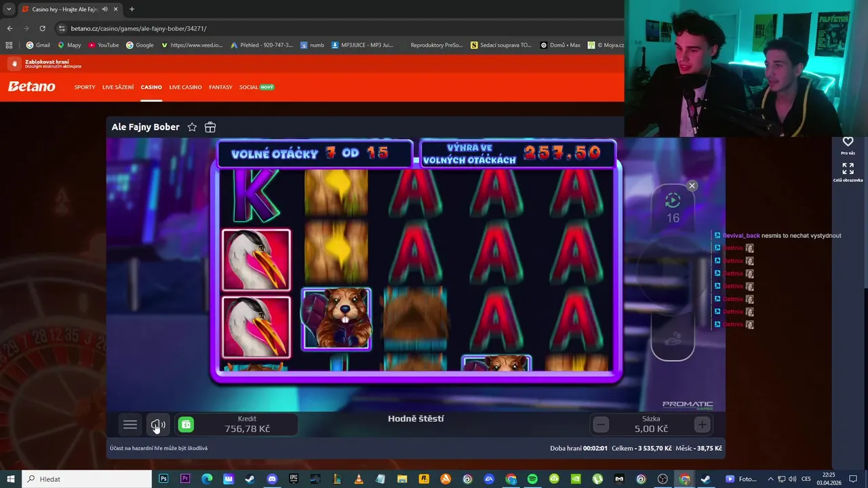This screenshot has height=488, width=868.
Task: Open Chrome apps grid shortcut
Action: click(x=9, y=45)
